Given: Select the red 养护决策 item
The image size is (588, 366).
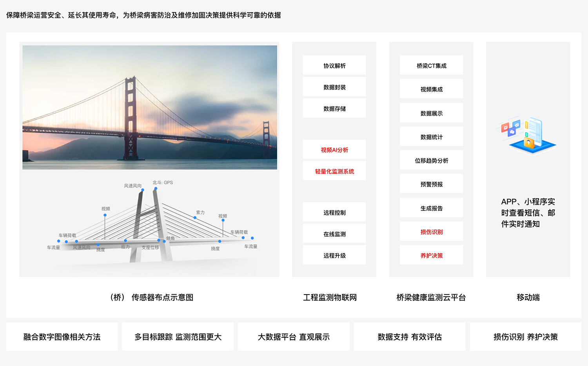Looking at the screenshot, I should click(431, 255).
